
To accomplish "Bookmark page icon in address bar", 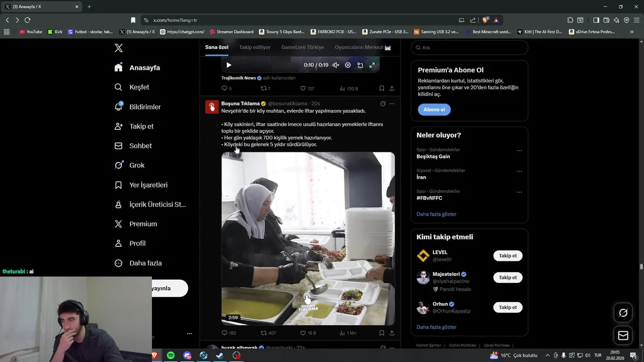I will click(x=133, y=20).
